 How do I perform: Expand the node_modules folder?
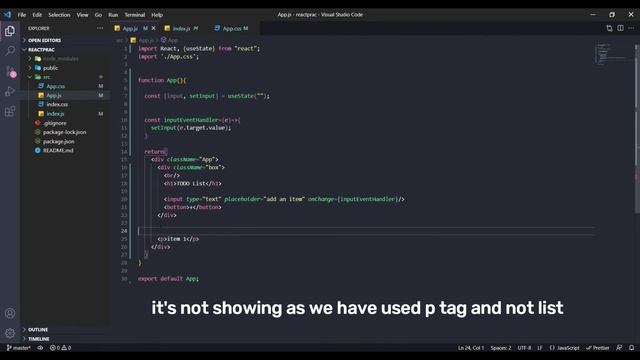(60, 58)
